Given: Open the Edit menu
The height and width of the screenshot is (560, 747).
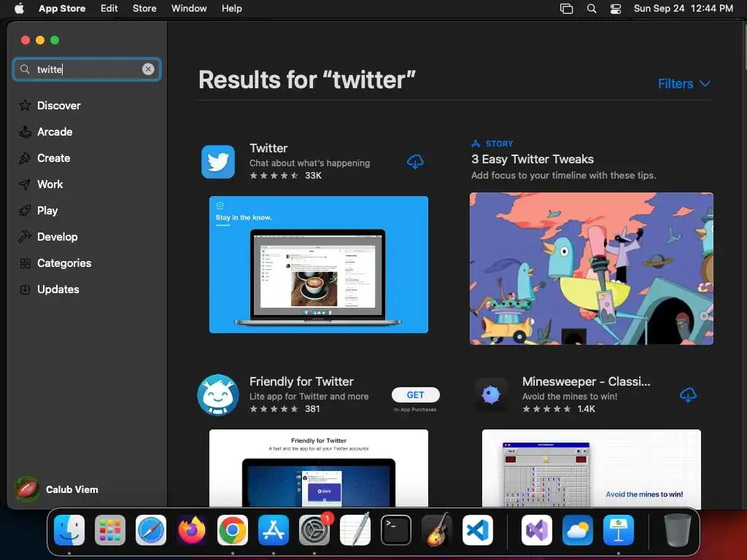Looking at the screenshot, I should point(109,8).
